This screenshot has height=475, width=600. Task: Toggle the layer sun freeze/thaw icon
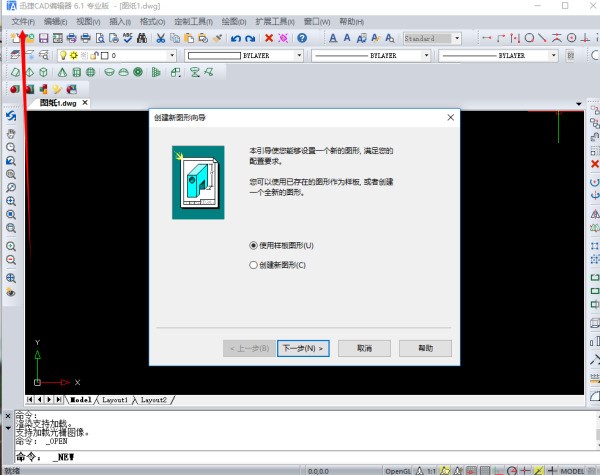tap(73, 55)
